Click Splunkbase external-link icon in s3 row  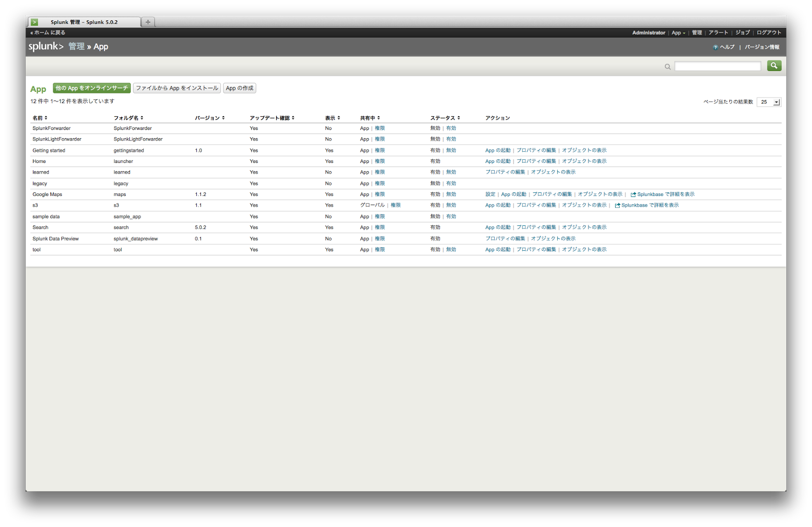617,206
